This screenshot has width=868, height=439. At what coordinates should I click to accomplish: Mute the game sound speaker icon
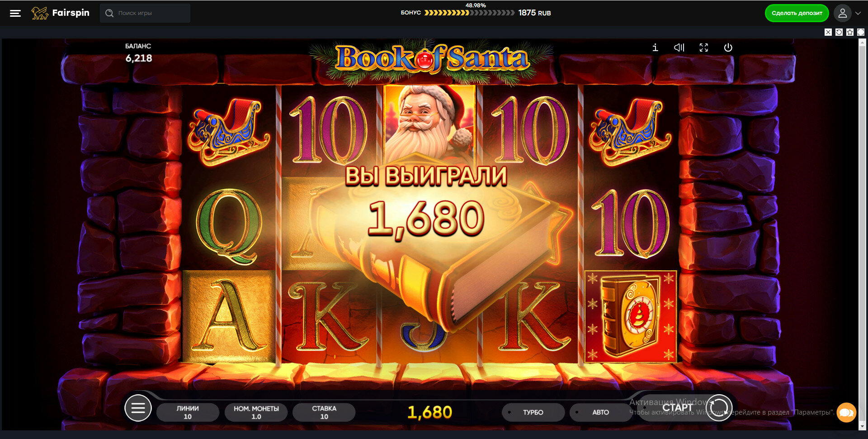(679, 48)
